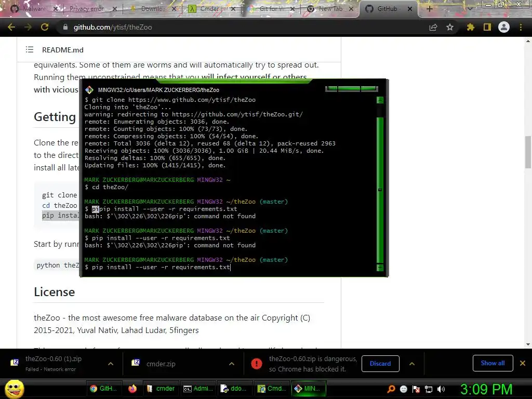
Task: Click the License heading
Action: pyautogui.click(x=54, y=292)
